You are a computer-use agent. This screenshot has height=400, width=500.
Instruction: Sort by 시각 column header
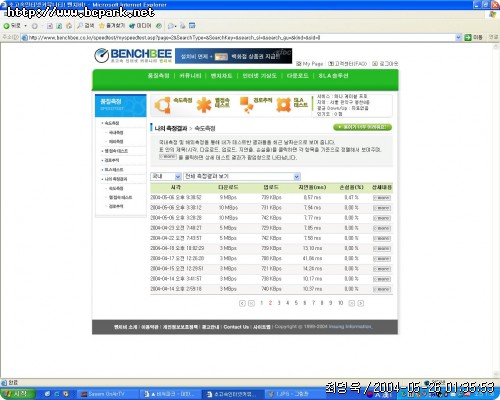click(x=176, y=187)
